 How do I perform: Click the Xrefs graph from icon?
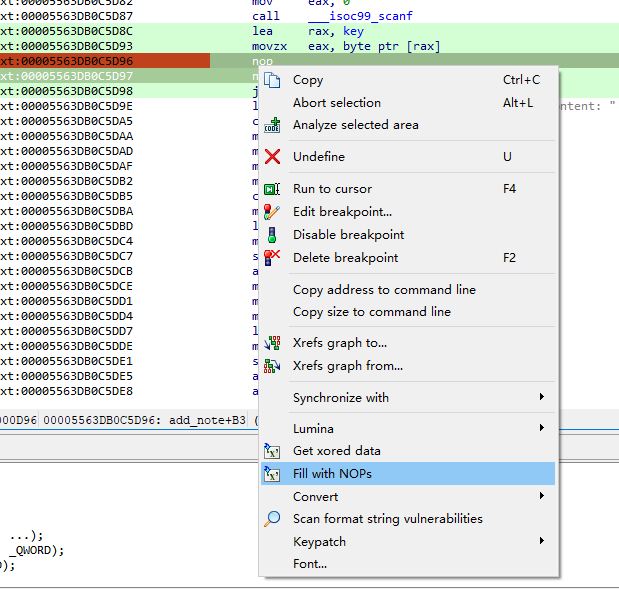[x=272, y=366]
